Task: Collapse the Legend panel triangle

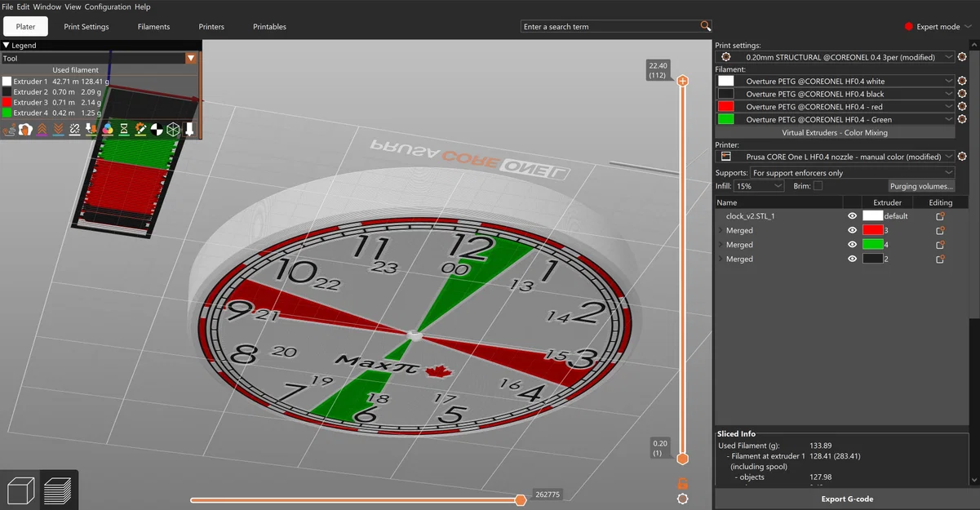Action: pos(7,46)
